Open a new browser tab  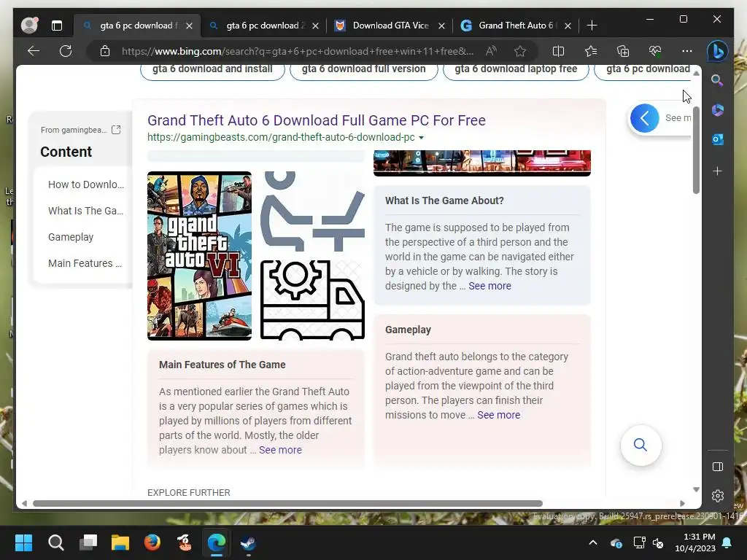click(592, 26)
